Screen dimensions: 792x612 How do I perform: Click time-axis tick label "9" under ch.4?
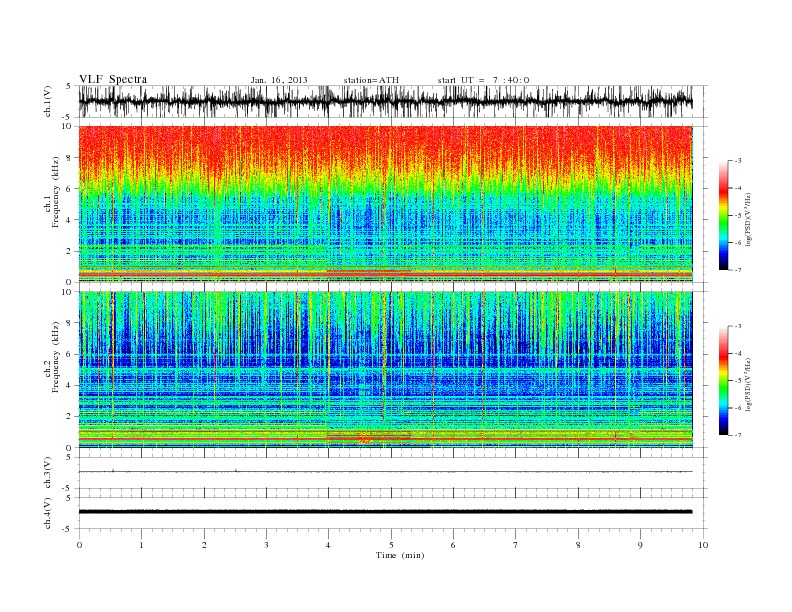click(640, 545)
